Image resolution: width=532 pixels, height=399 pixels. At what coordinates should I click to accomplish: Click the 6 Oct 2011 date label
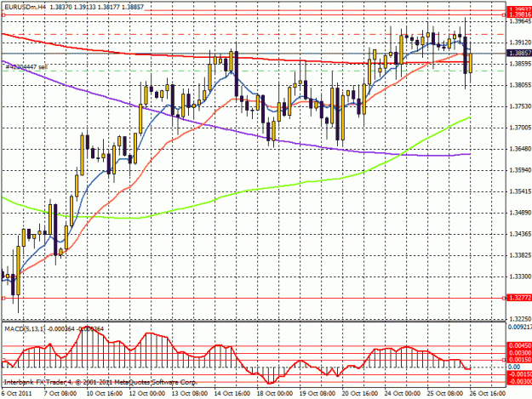click(17, 393)
